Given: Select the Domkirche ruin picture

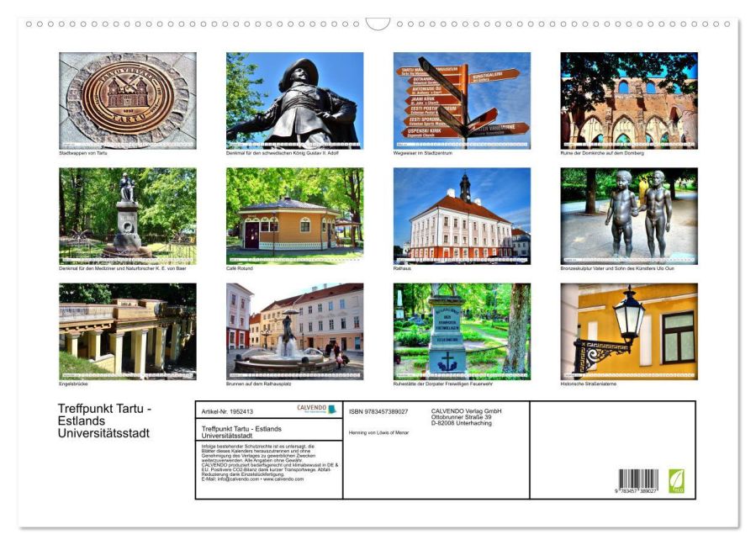Looking at the screenshot, I should coord(628,100).
